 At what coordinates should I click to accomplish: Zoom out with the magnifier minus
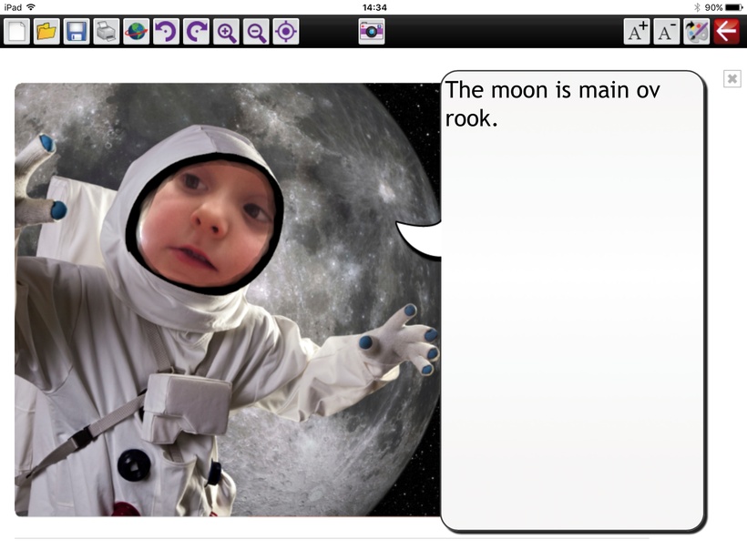[x=256, y=32]
